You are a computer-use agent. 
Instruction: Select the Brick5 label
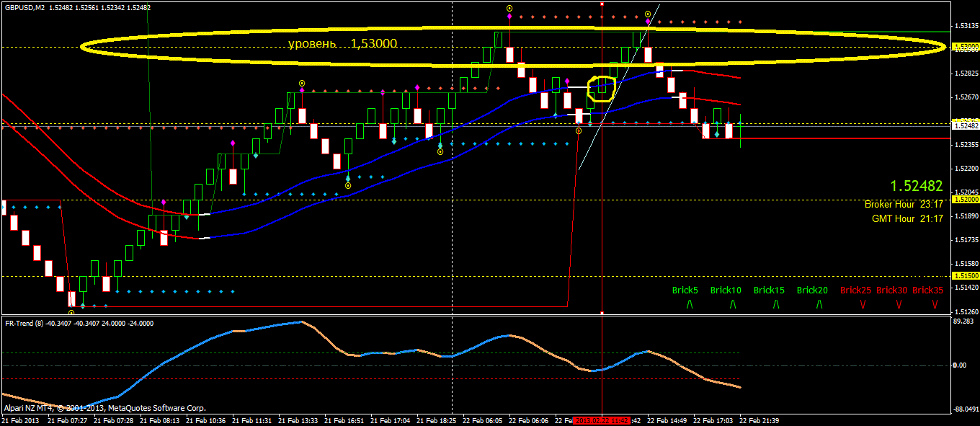(x=685, y=290)
